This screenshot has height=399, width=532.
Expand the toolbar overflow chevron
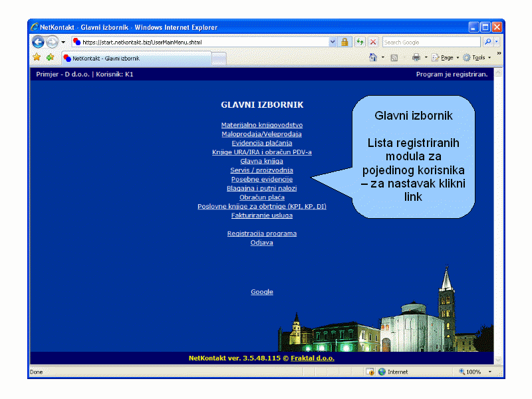pos(499,54)
